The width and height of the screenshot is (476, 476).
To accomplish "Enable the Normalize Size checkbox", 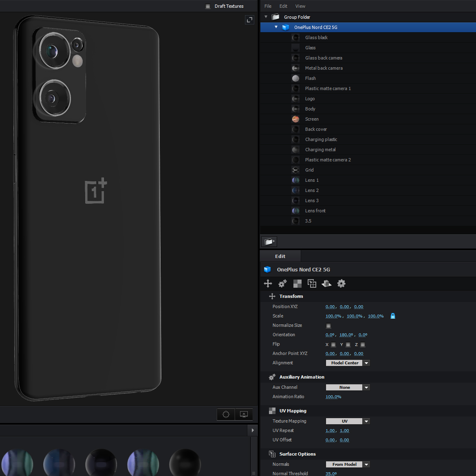I will click(x=328, y=326).
